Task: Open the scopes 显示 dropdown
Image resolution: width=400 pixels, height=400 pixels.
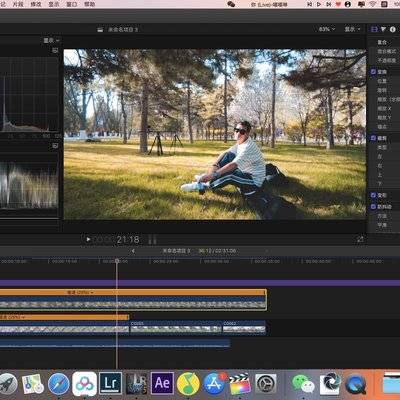Action: 51,40
